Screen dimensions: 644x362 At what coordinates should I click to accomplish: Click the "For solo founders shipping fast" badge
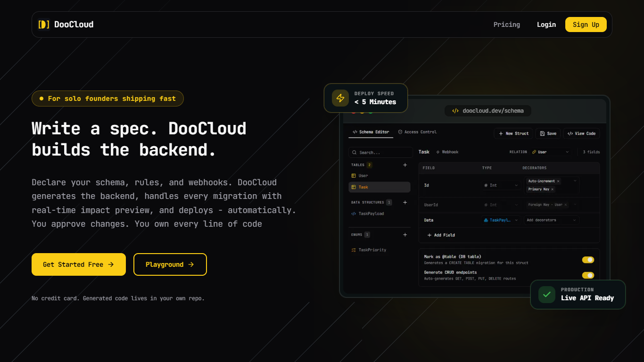(107, 99)
